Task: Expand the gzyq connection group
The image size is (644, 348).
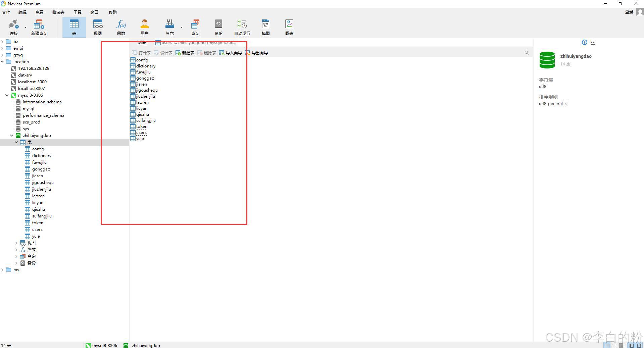Action: (x=3, y=55)
